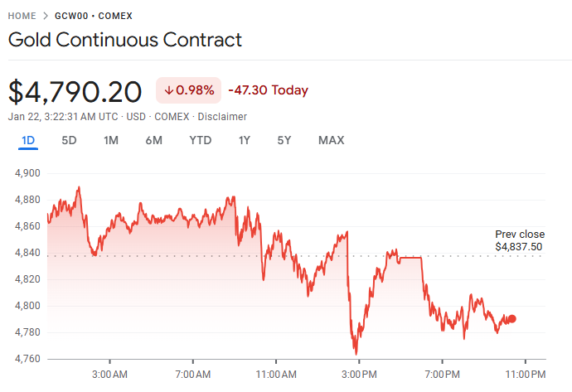The image size is (572, 392).
Task: Click the Prev close $4,837.50 label
Action: pyautogui.click(x=519, y=240)
